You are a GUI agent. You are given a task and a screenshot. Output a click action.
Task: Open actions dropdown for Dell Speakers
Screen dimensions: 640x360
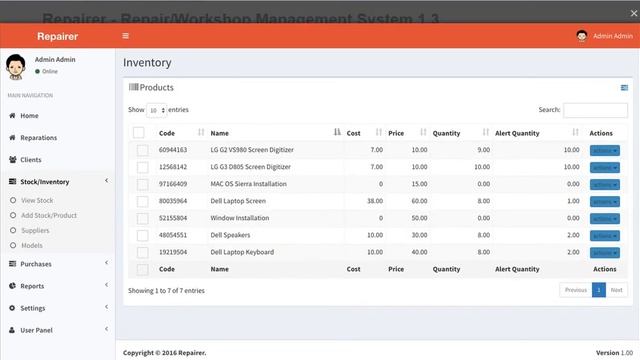point(604,236)
